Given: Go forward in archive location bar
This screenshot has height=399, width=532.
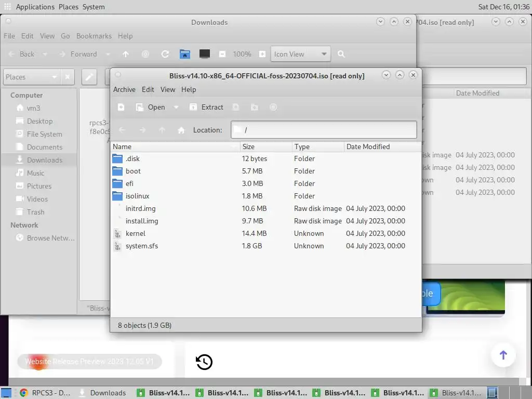Looking at the screenshot, I should coord(142,130).
